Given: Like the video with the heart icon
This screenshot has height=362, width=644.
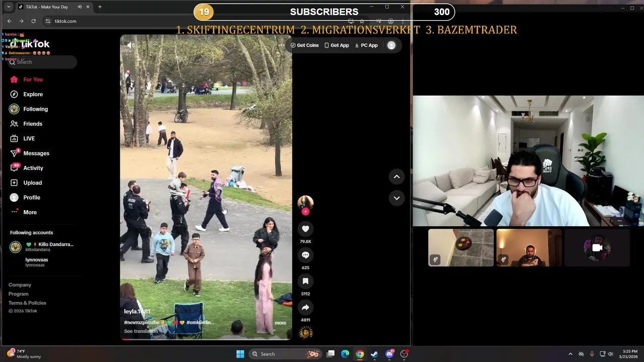Looking at the screenshot, I should pyautogui.click(x=305, y=229).
